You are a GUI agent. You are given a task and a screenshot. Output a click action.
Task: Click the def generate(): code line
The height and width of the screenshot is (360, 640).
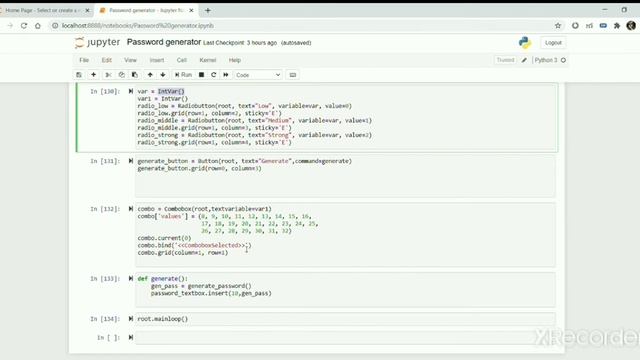(162, 279)
